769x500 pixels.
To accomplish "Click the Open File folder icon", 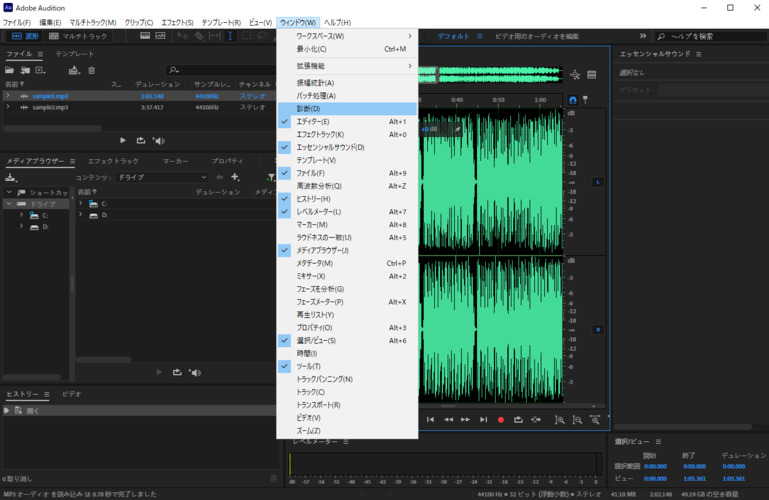I will pyautogui.click(x=10, y=70).
